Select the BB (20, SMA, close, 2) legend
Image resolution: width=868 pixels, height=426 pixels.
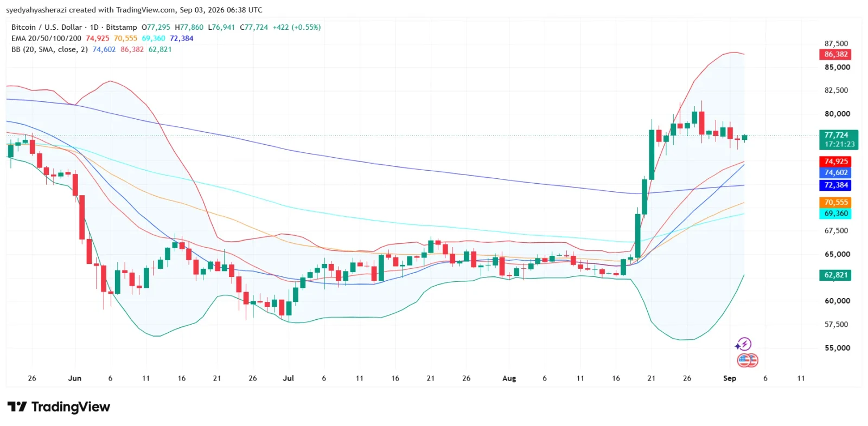49,49
